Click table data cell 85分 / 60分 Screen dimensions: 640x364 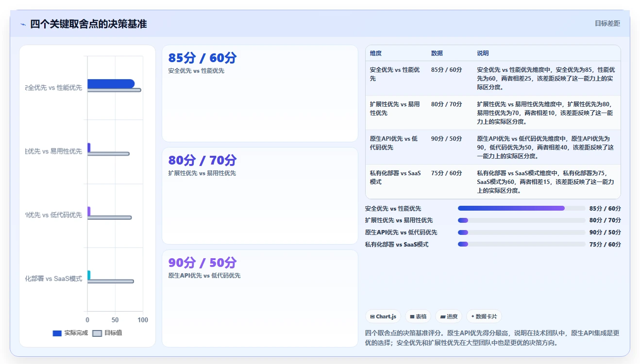pyautogui.click(x=447, y=70)
